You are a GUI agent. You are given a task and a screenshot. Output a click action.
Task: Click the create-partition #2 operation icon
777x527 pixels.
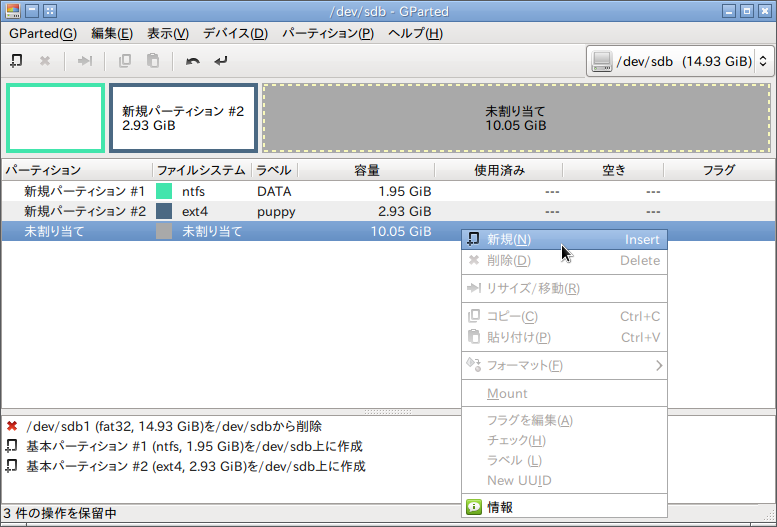(11, 466)
